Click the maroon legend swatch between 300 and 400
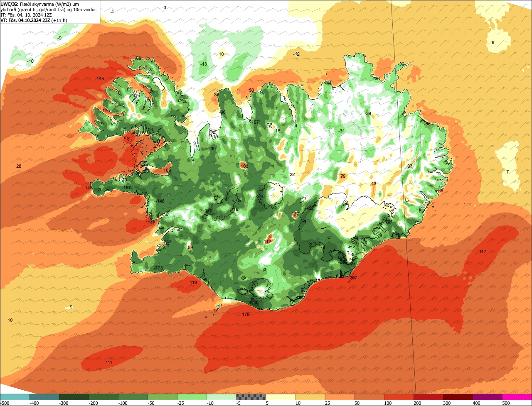Image resolution: width=532 pixels, height=406 pixels. click(x=458, y=397)
